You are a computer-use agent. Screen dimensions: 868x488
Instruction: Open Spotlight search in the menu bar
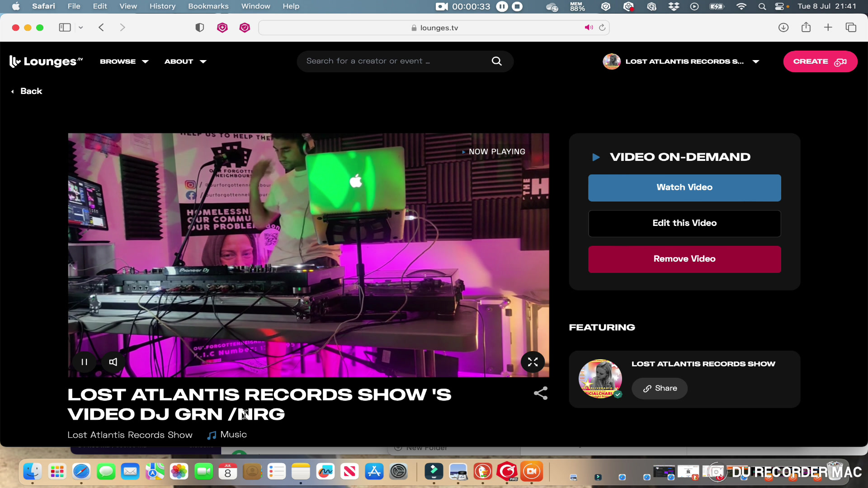pyautogui.click(x=762, y=6)
